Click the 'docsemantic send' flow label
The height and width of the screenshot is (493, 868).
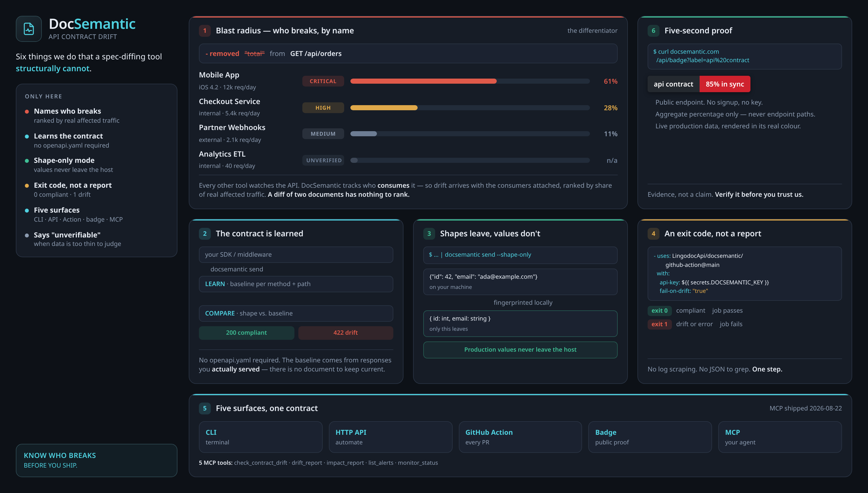pos(236,269)
